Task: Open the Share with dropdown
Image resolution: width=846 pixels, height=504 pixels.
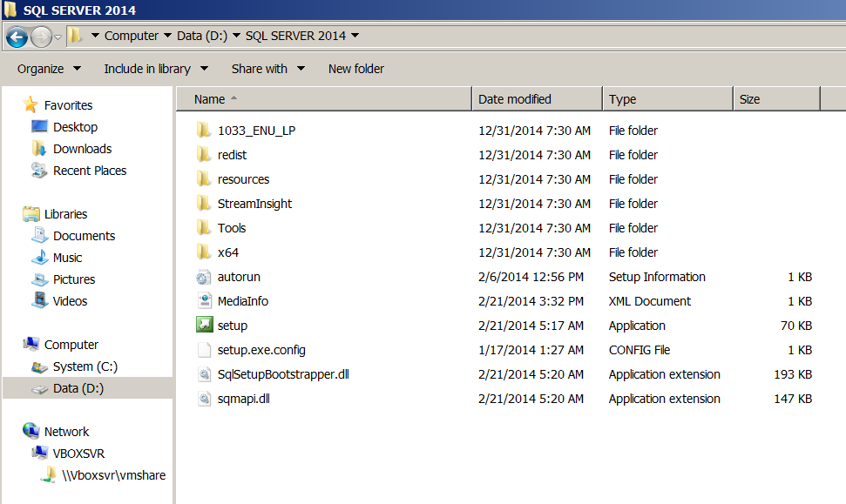Action: [267, 69]
